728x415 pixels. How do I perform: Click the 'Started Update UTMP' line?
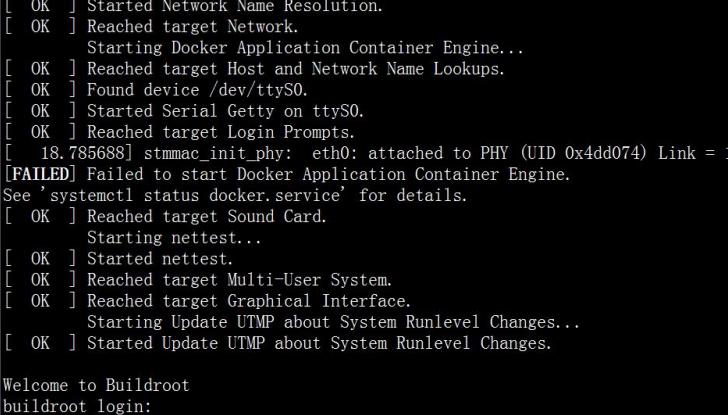[318, 343]
